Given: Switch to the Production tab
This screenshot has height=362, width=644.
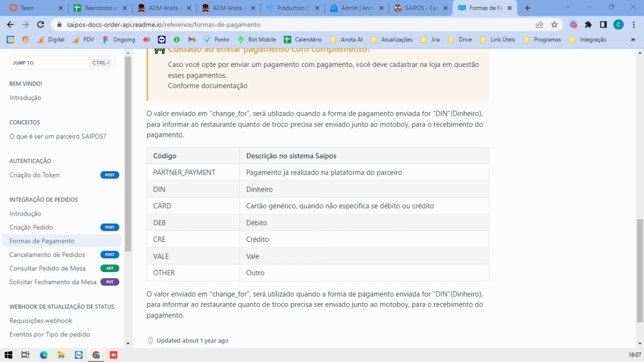Looking at the screenshot, I should [x=291, y=8].
